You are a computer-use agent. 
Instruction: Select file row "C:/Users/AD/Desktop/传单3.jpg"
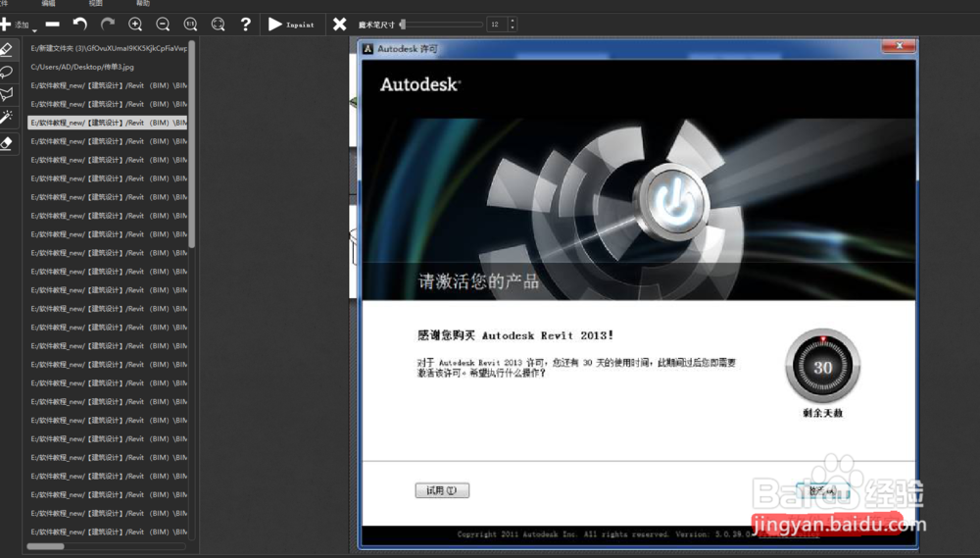(x=108, y=67)
